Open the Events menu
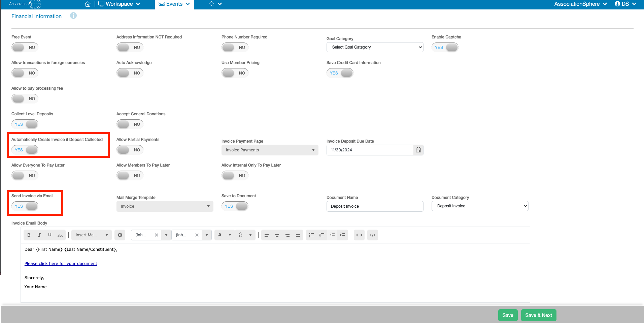 coord(174,4)
